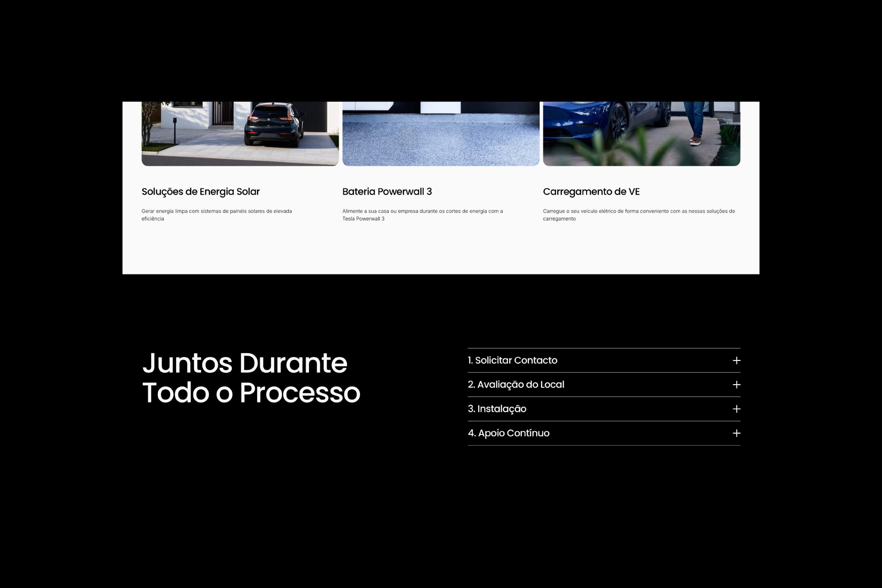Open the '1. Solicitar Contacto' accordion
Viewport: 882px width, 588px height.
512,360
